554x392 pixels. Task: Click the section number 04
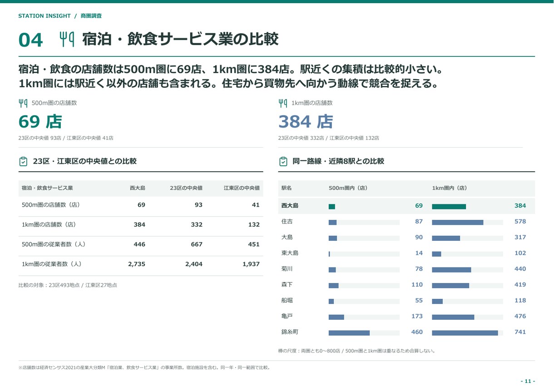(30, 40)
